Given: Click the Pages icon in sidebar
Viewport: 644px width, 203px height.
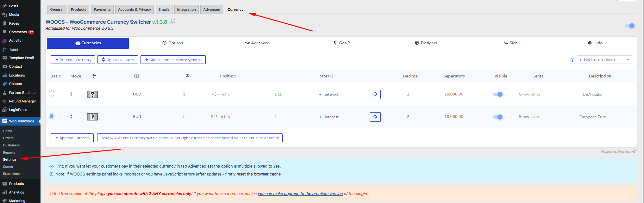Looking at the screenshot, I should pyautogui.click(x=4, y=23).
